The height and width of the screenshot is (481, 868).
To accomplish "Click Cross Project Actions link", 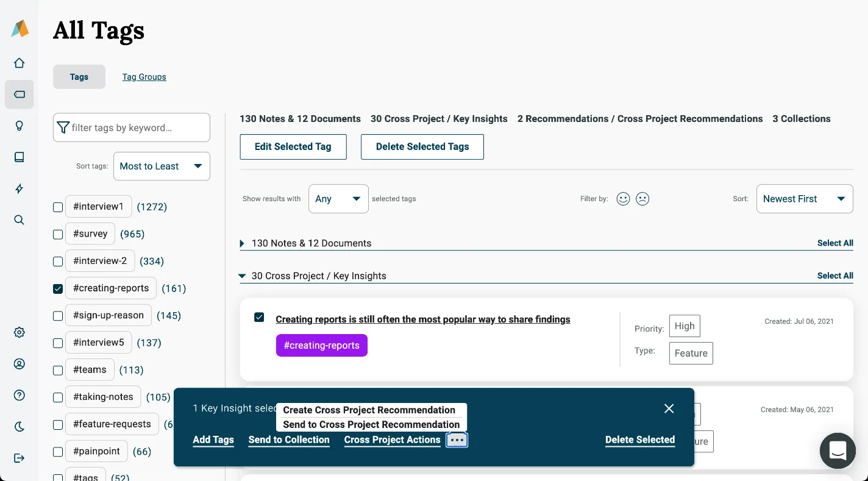I will point(392,440).
